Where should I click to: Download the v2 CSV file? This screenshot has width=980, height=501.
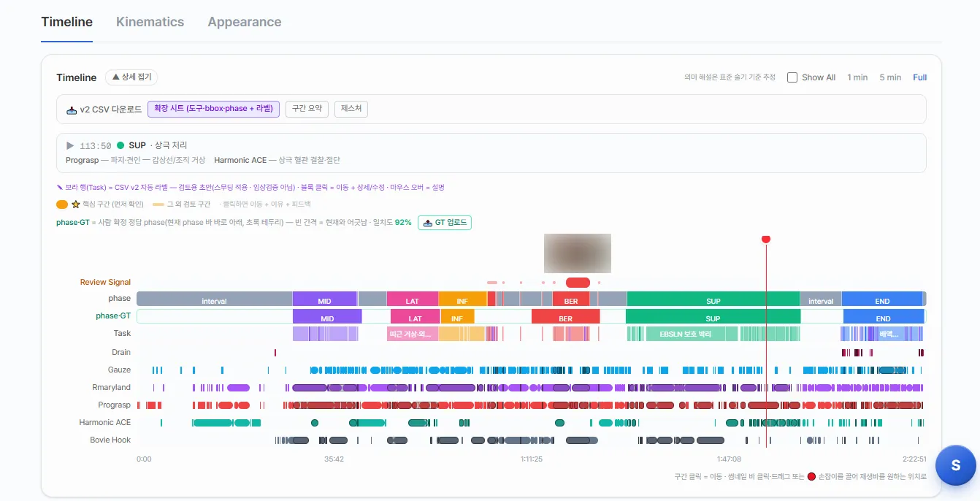click(x=104, y=110)
